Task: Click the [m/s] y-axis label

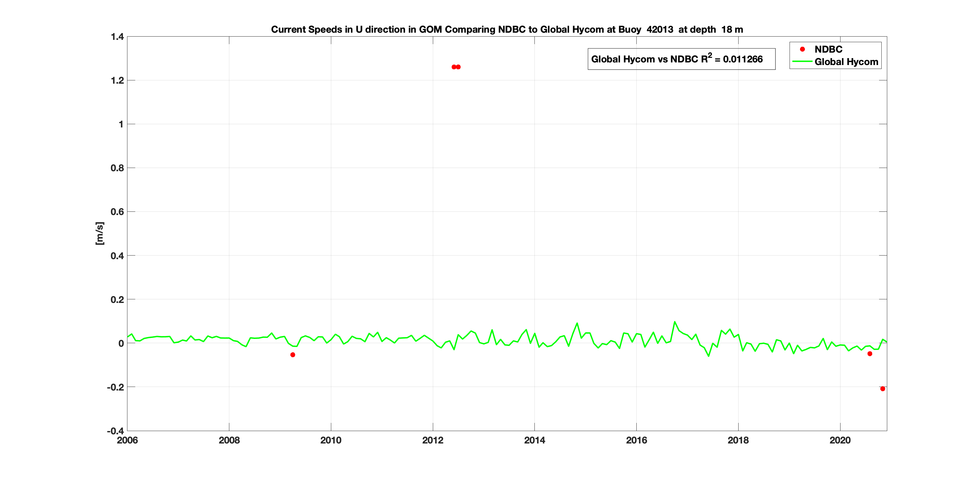Action: tap(99, 233)
